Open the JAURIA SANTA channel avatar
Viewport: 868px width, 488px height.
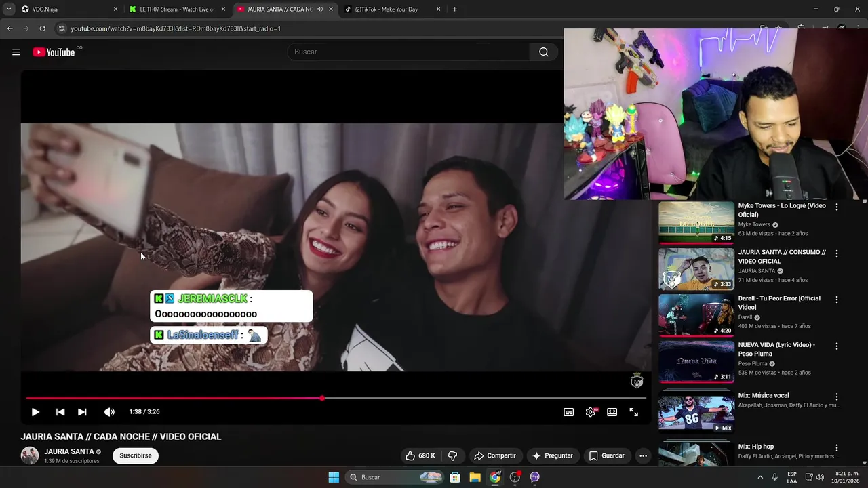pos(30,455)
